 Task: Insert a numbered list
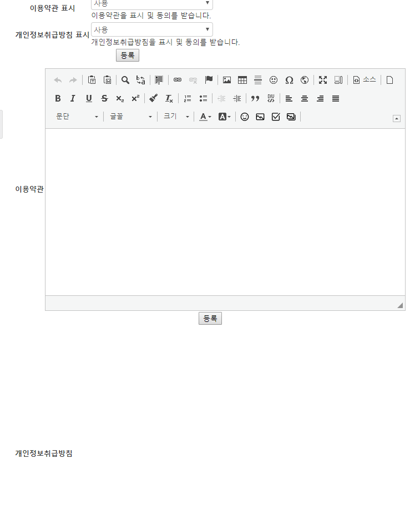point(188,98)
